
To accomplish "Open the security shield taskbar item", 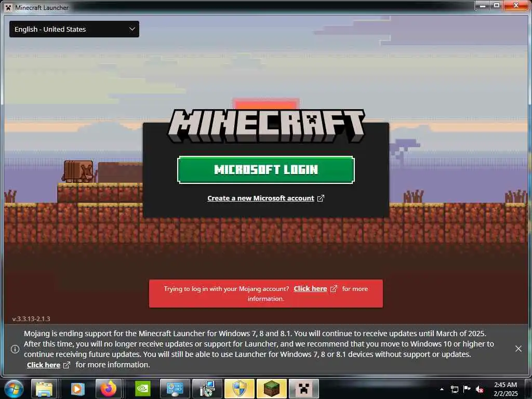I will (x=239, y=389).
